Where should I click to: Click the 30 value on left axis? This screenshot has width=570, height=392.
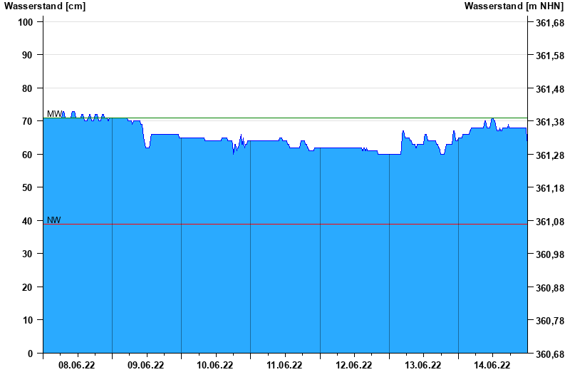(x=28, y=254)
